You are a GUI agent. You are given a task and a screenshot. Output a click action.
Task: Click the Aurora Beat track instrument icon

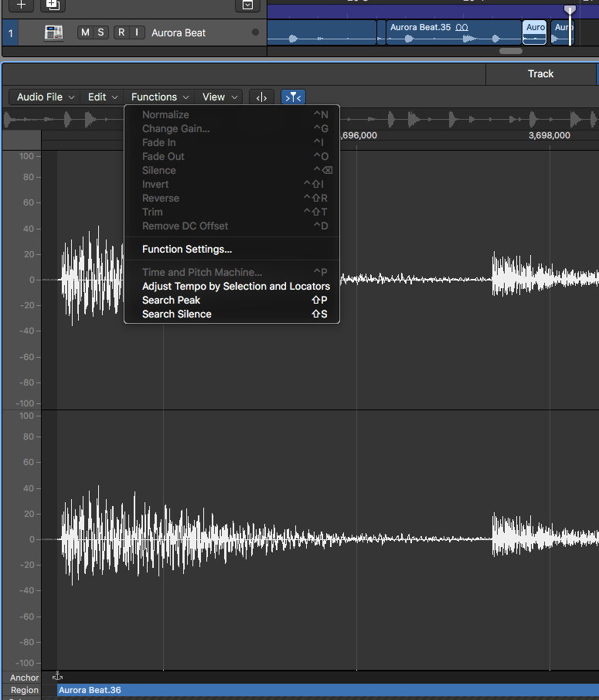click(53, 32)
